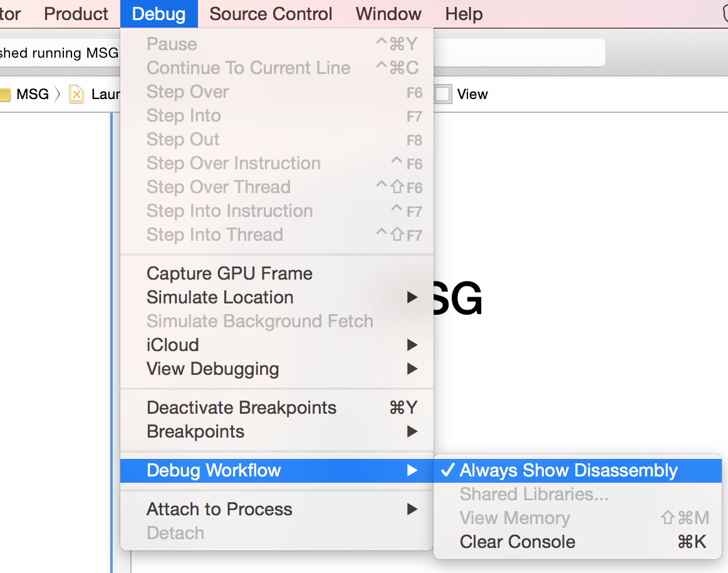Screen dimensions: 728x573
Task: Toggle Always Show Disassembly option
Action: point(568,471)
